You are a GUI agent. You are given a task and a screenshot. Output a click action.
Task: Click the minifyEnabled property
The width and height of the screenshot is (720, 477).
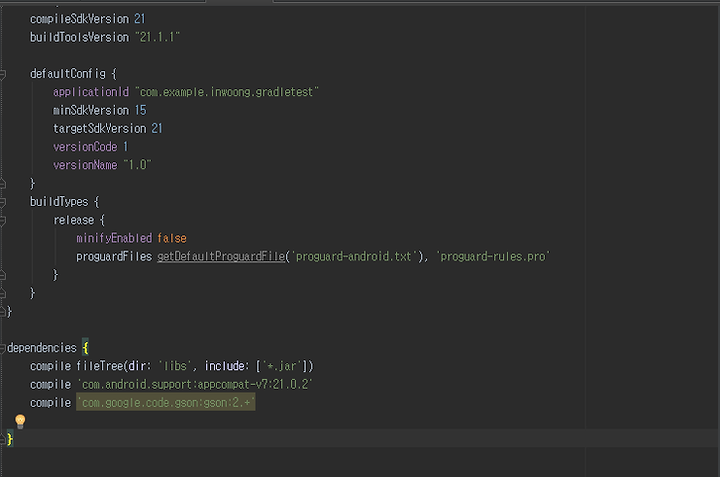[114, 238]
